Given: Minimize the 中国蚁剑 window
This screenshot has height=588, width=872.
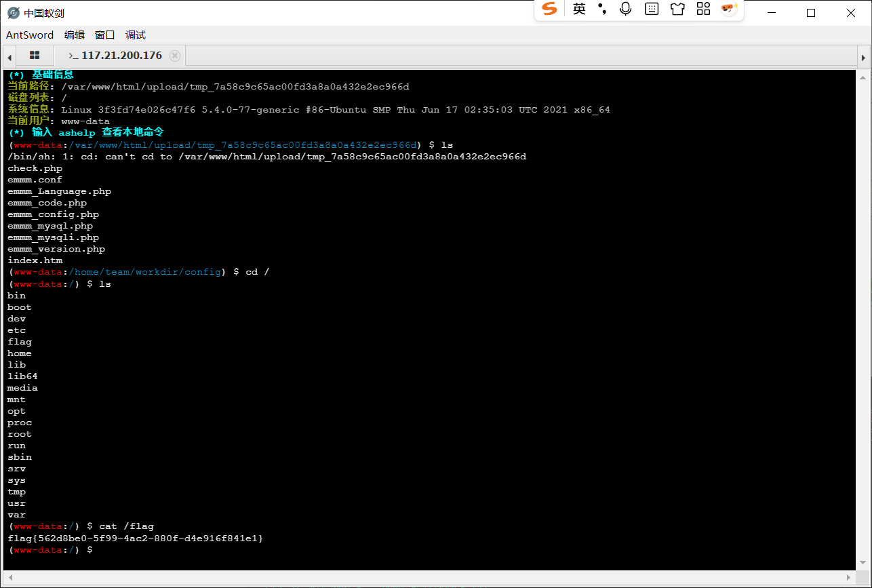Looking at the screenshot, I should 770,13.
